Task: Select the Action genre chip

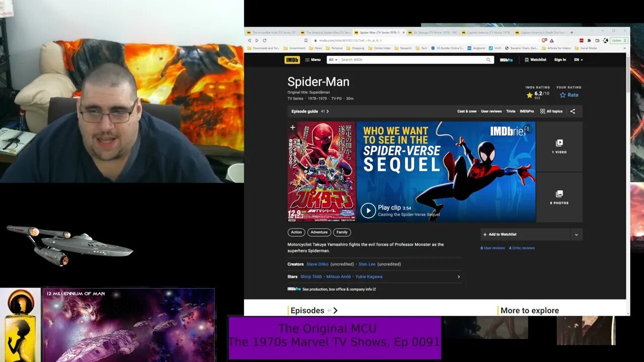Action: pyautogui.click(x=296, y=232)
